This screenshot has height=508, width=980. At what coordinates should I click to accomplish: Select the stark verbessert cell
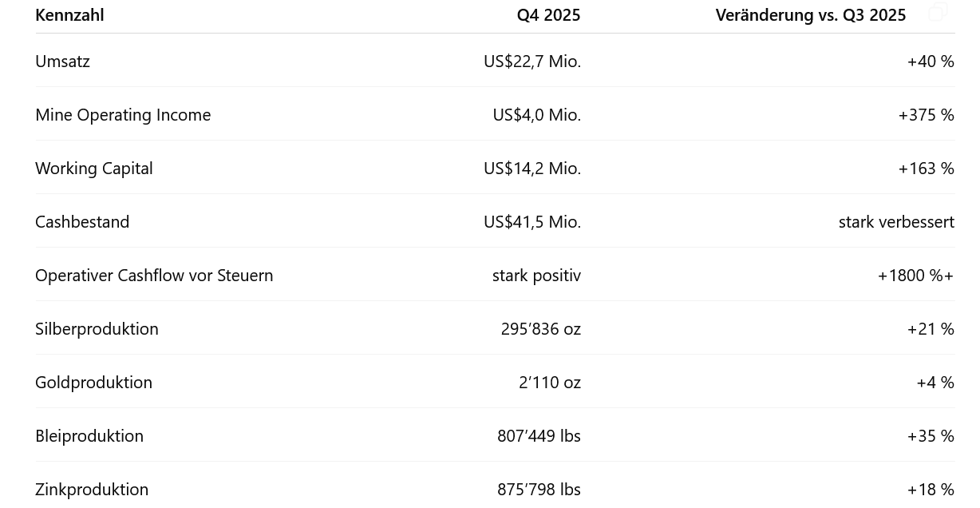click(x=896, y=222)
